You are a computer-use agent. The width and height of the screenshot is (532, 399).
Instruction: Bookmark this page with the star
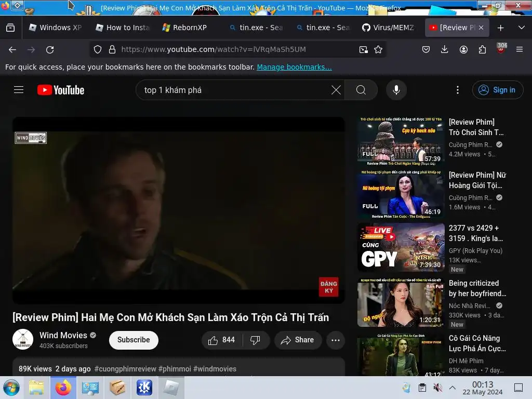click(378, 49)
